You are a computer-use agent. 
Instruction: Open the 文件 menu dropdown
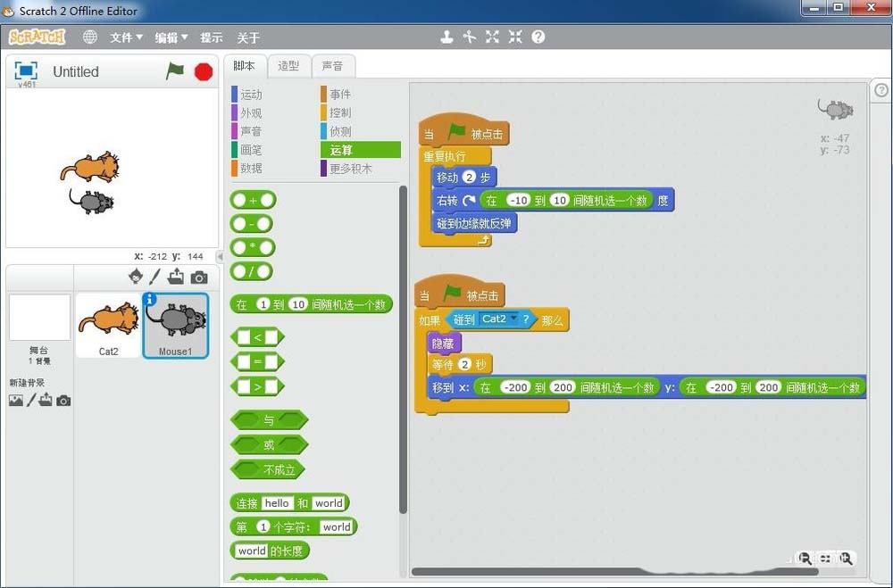(x=126, y=37)
